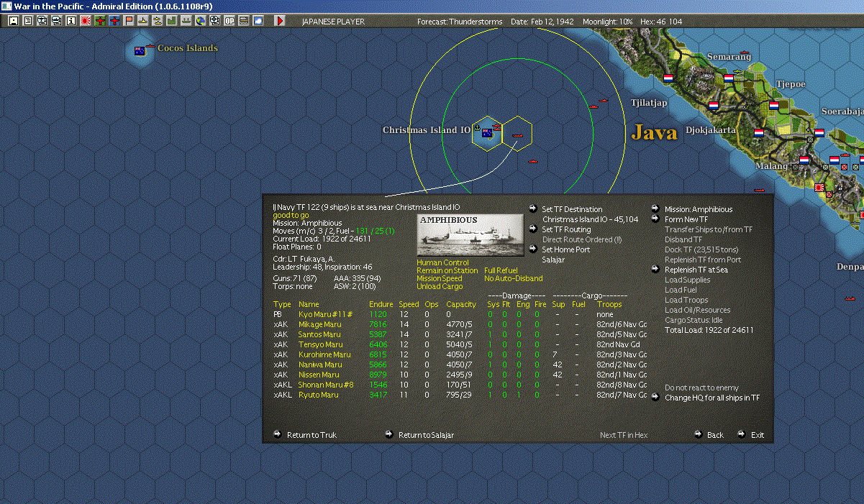The height and width of the screenshot is (504, 864).
Task: Click the red plane on blue icon
Action: (114, 21)
